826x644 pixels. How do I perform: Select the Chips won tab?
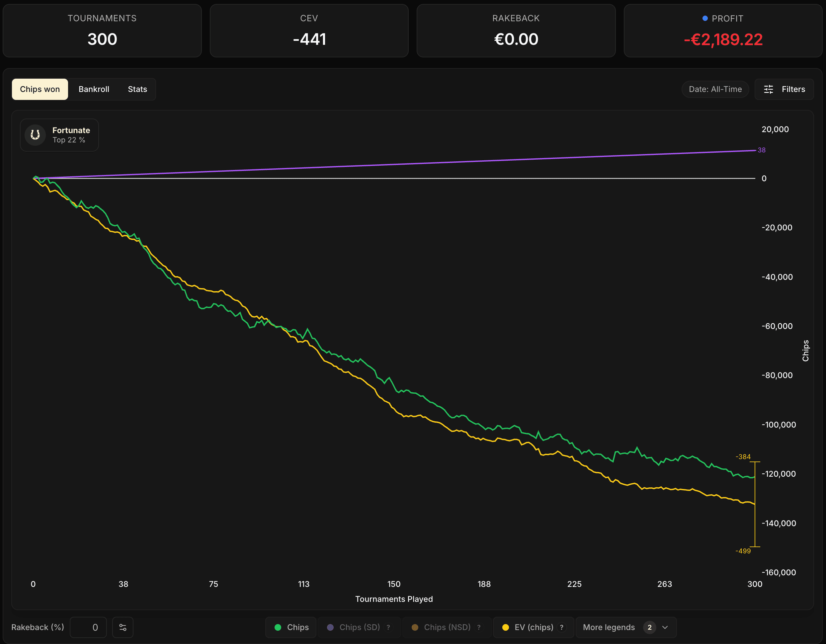click(40, 89)
